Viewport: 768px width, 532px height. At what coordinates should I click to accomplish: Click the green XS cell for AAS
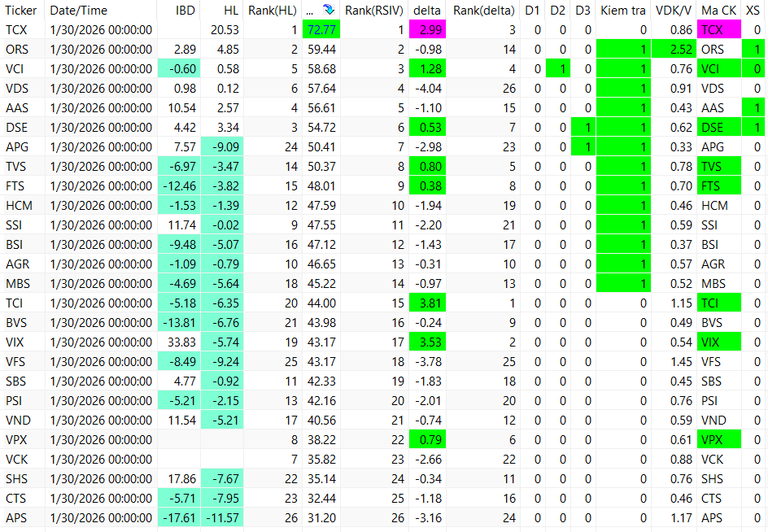(x=753, y=108)
